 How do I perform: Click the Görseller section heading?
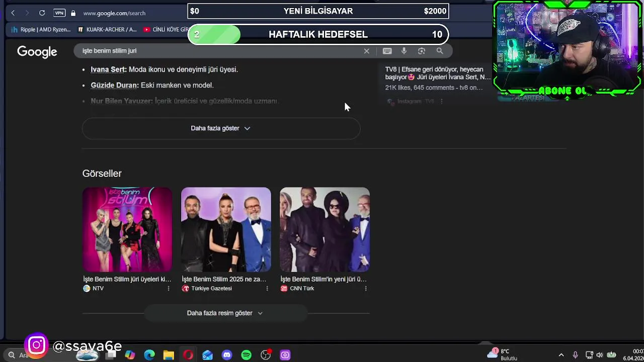coord(102,173)
